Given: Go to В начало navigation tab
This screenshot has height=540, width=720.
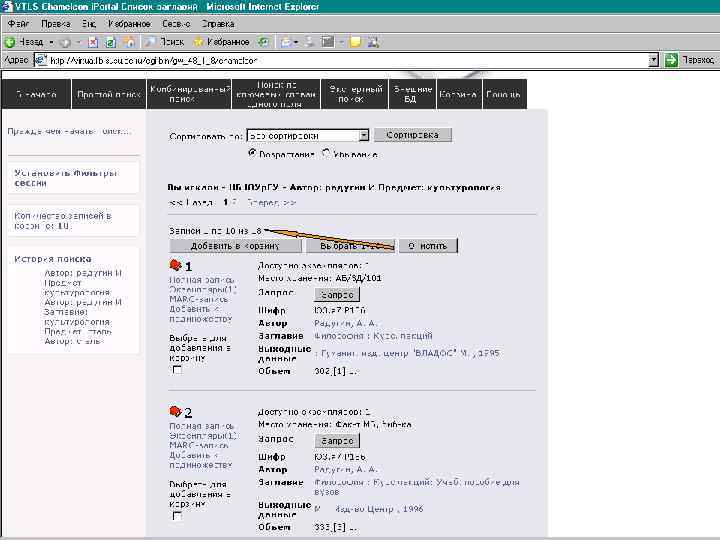Looking at the screenshot, I should pyautogui.click(x=36, y=94).
